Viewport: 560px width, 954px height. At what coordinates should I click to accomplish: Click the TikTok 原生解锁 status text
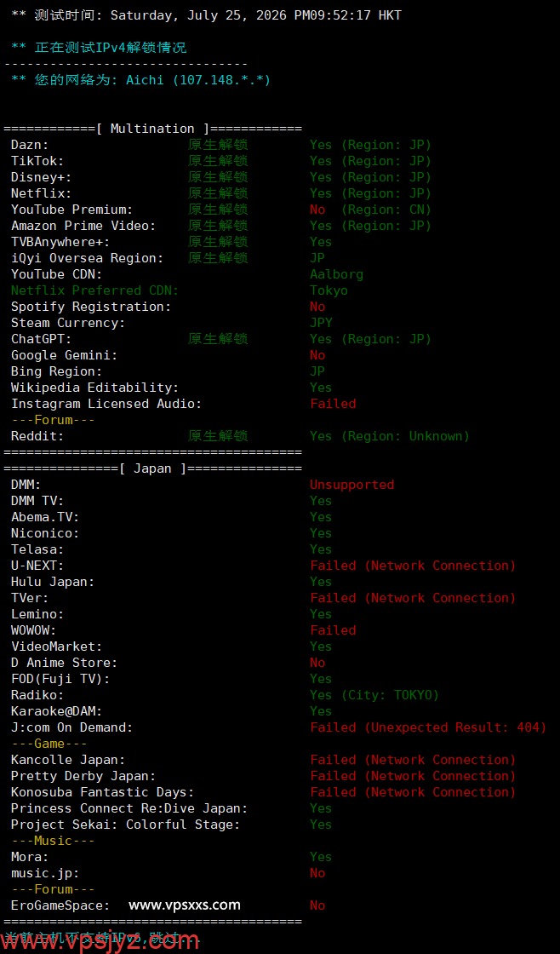click(x=218, y=161)
